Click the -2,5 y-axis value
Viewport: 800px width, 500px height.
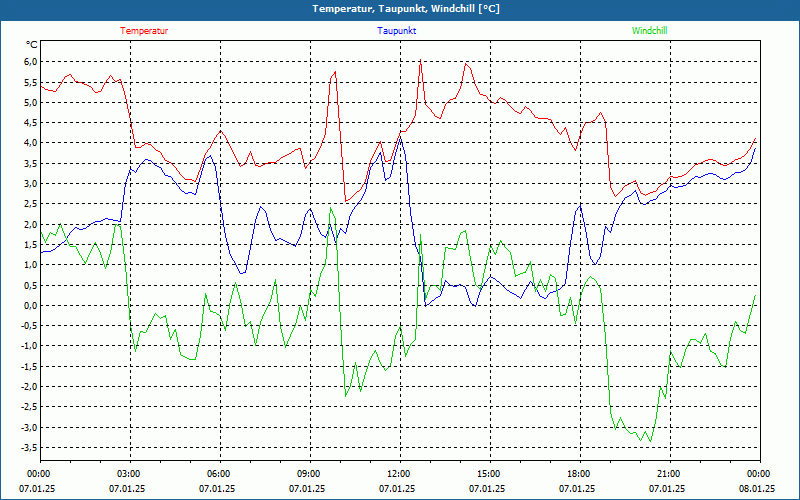click(x=29, y=407)
